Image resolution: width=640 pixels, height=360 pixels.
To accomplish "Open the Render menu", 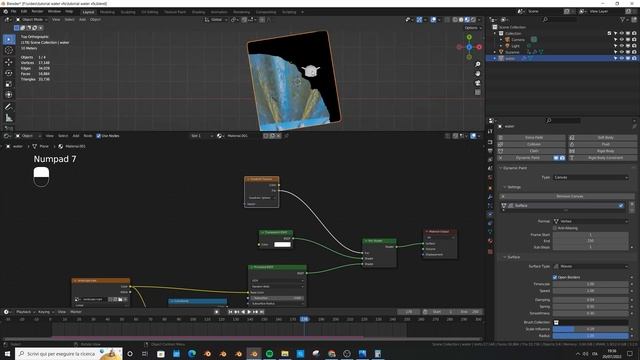I will 37,12.
